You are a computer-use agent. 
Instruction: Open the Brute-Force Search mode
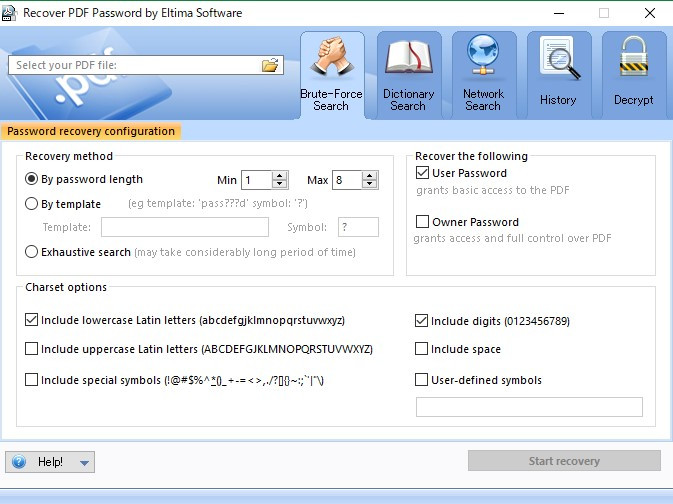331,72
